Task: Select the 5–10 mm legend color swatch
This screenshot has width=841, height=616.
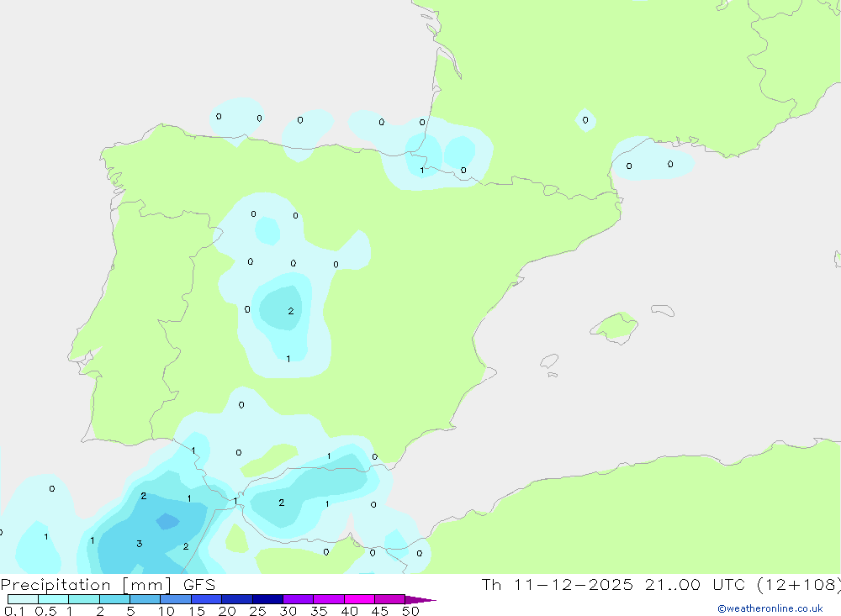Action: (145, 599)
